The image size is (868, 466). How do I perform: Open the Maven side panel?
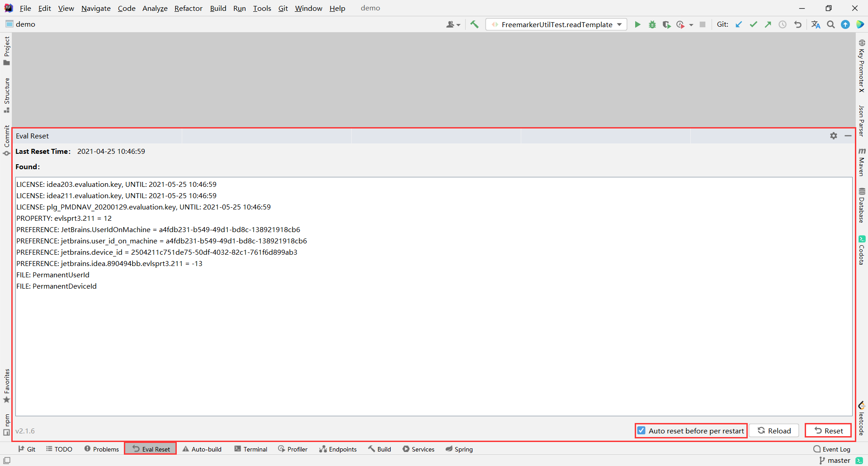[862, 162]
